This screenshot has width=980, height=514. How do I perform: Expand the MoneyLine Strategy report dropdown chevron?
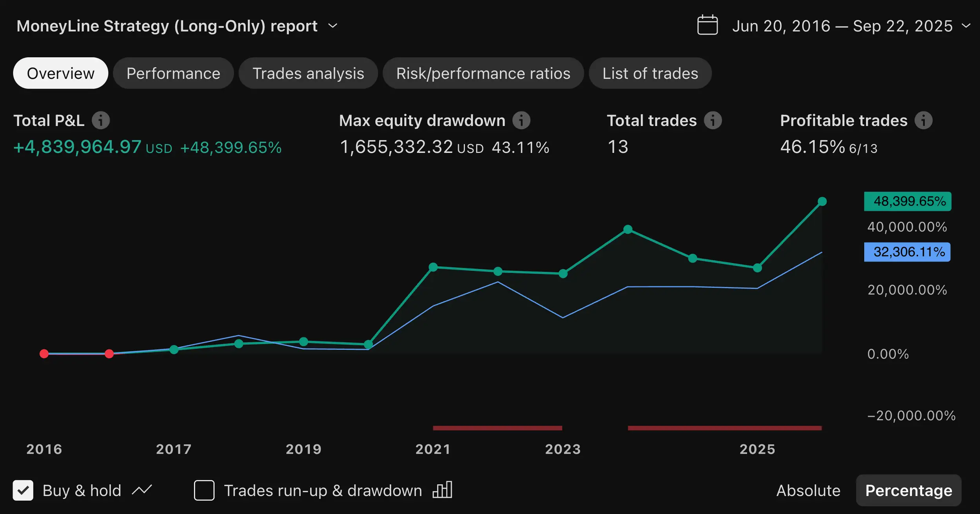[x=333, y=26]
